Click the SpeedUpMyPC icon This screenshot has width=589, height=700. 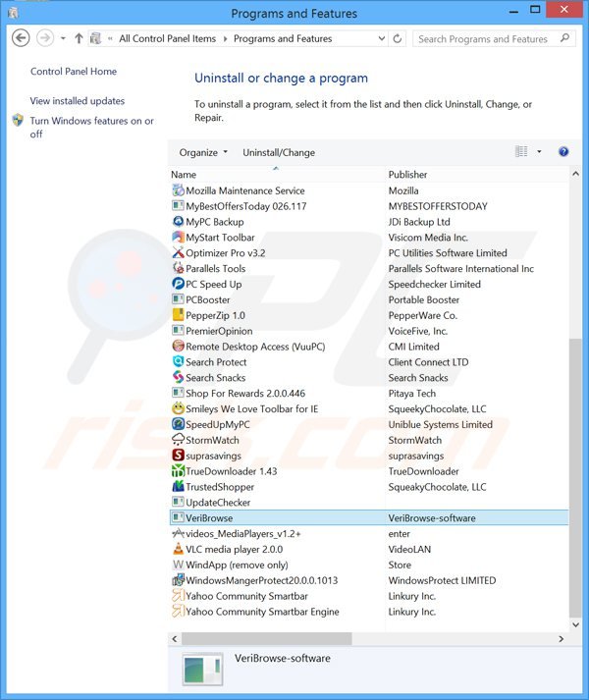[178, 424]
